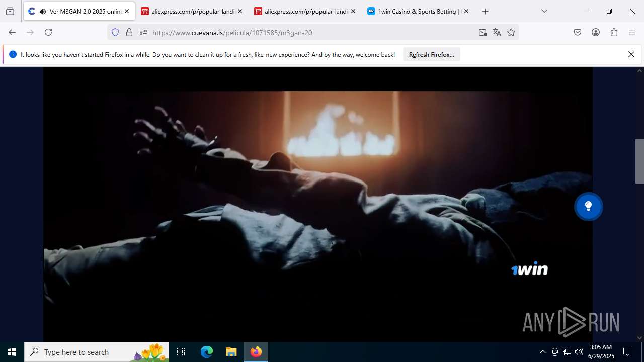The image size is (644, 362).
Task: Bookmark this page with star icon
Action: pyautogui.click(x=511, y=32)
